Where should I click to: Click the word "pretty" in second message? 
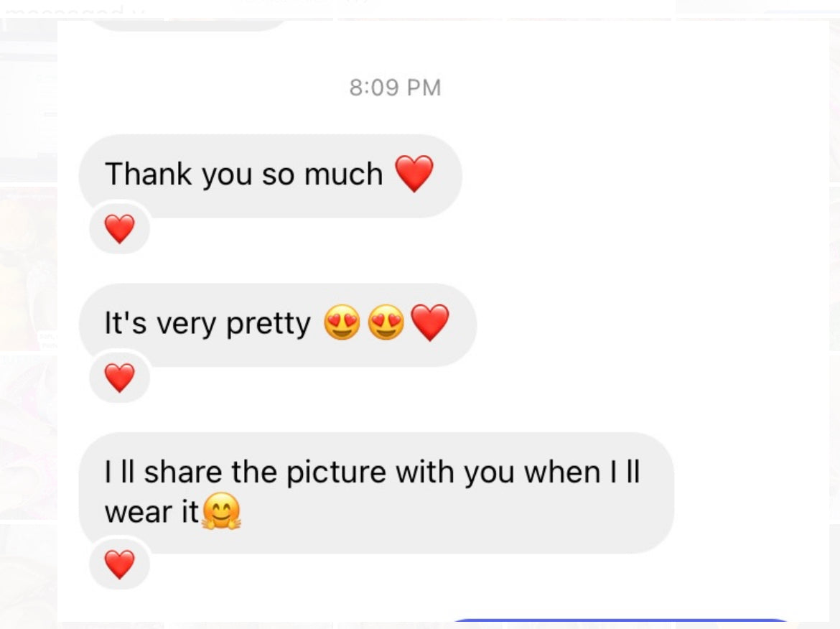tap(269, 325)
